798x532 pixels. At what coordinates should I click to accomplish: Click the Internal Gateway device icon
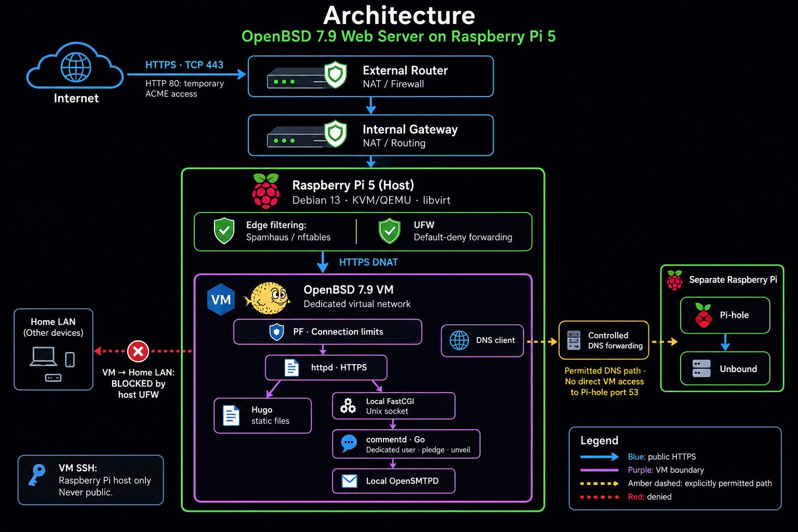point(307,135)
